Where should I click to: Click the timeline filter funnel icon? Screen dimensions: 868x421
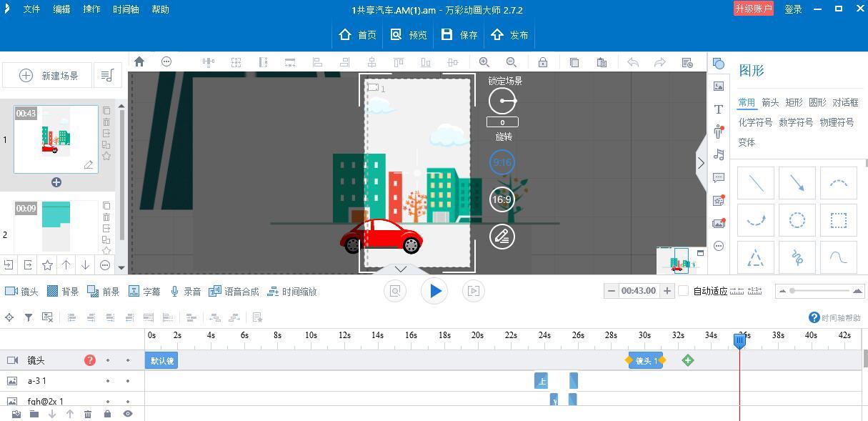29,317
